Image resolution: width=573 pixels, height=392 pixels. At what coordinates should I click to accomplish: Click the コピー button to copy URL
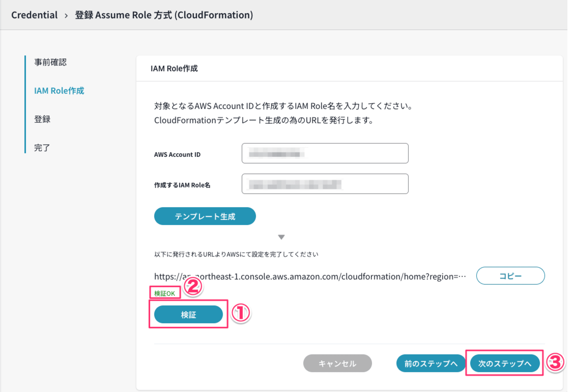510,276
